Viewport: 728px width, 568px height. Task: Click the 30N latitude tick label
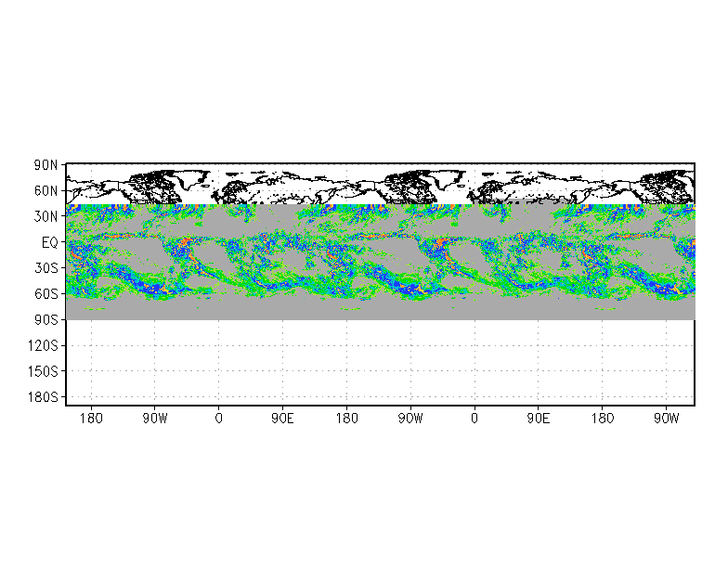point(46,216)
